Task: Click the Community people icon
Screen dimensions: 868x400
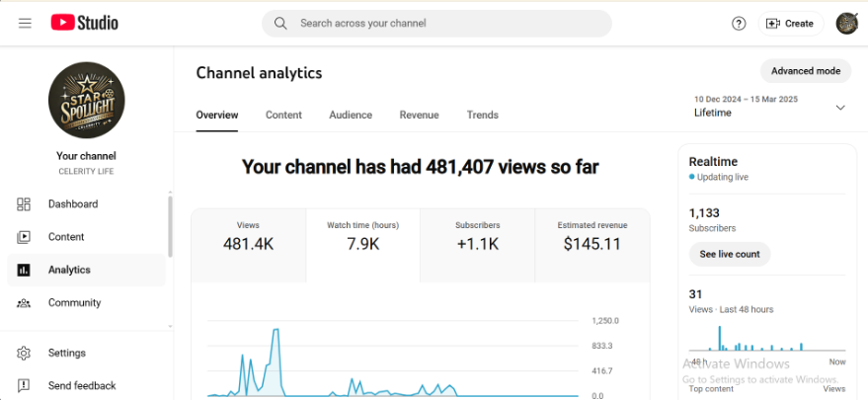Action: point(24,303)
